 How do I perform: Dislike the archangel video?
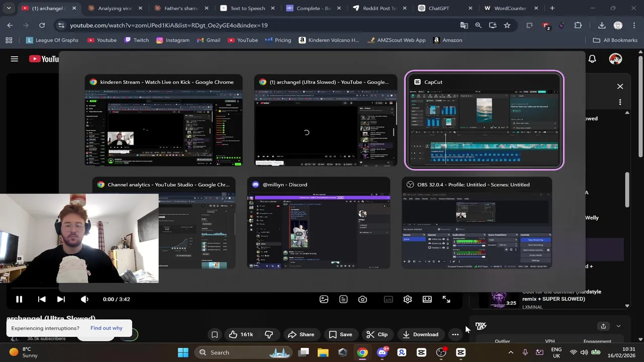[269, 334]
